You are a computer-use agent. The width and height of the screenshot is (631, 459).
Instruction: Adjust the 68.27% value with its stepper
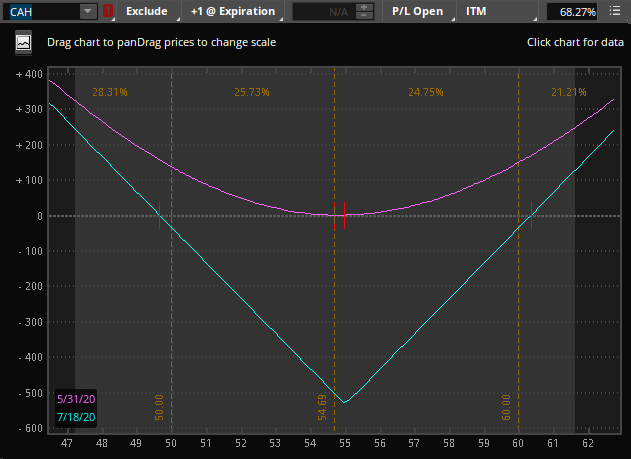pyautogui.click(x=615, y=12)
